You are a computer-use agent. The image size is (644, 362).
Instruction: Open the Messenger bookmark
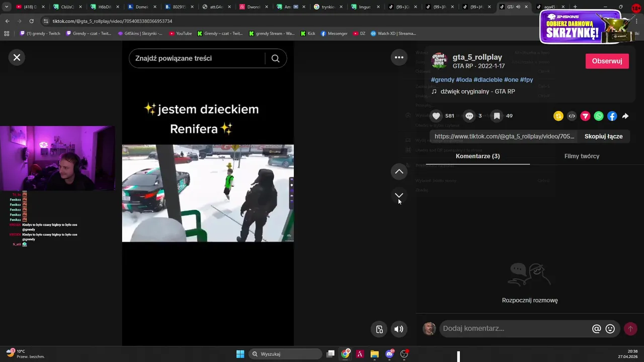[x=334, y=33]
